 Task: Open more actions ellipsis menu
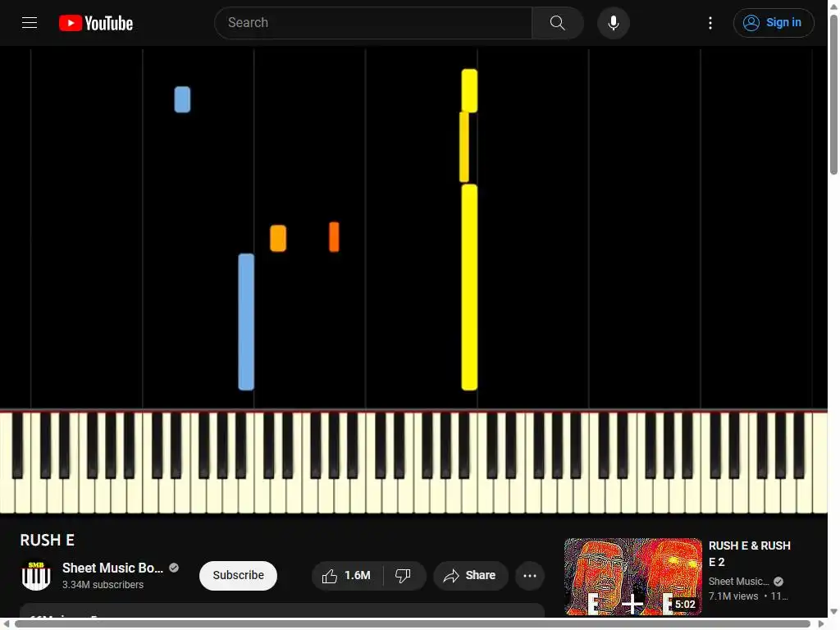pos(530,576)
